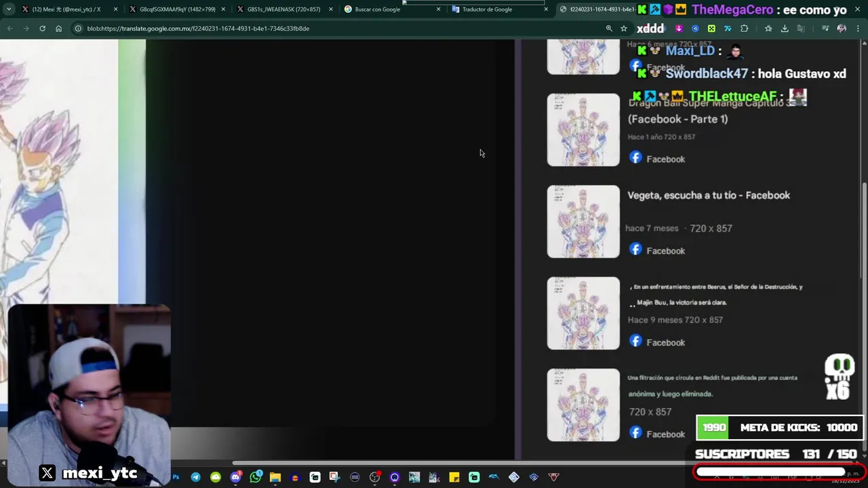Open the extensions puzzle menu
Screen dimensions: 868x488
tap(745, 28)
